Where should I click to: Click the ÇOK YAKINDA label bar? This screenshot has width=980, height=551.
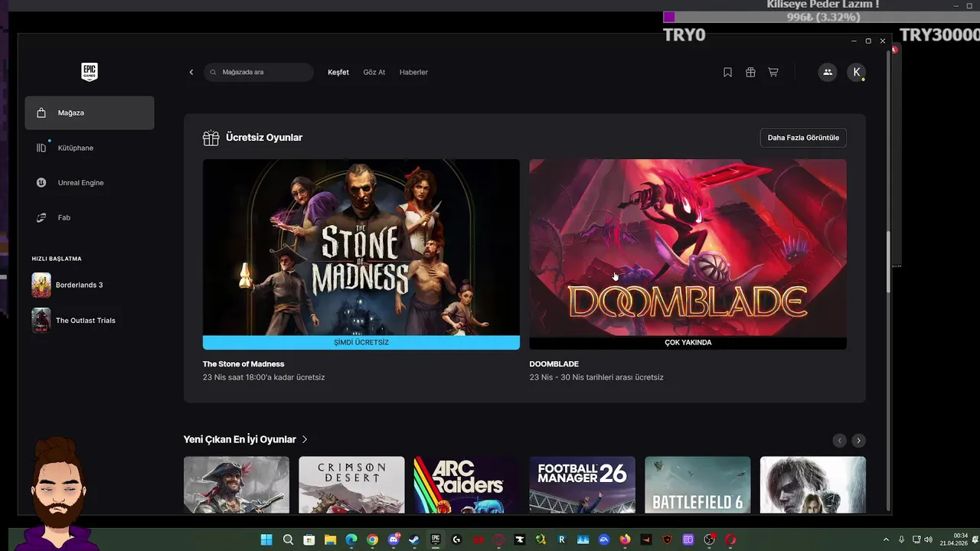tap(688, 342)
